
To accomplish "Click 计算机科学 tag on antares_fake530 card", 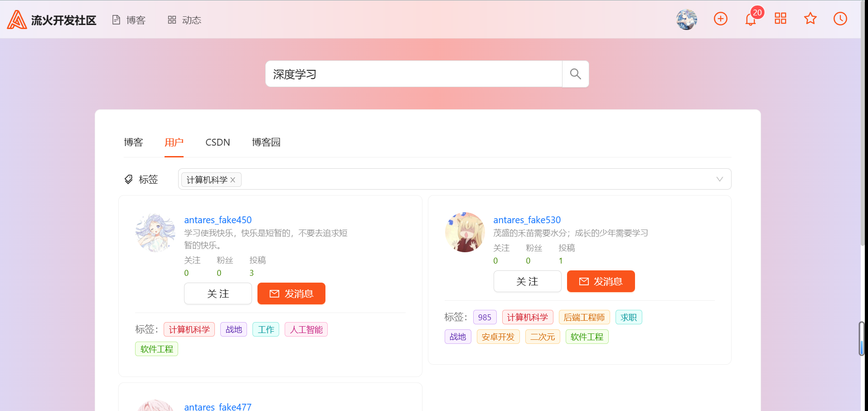I will click(528, 317).
